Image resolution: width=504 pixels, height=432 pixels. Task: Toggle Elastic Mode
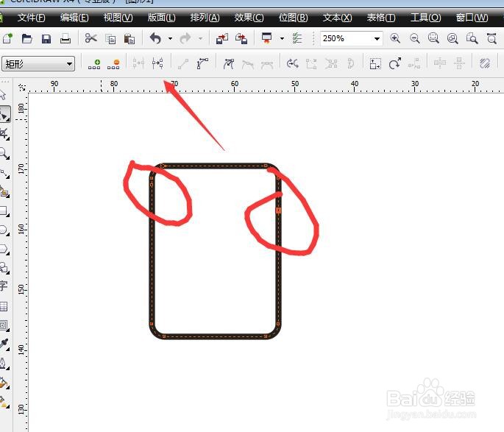point(484,63)
